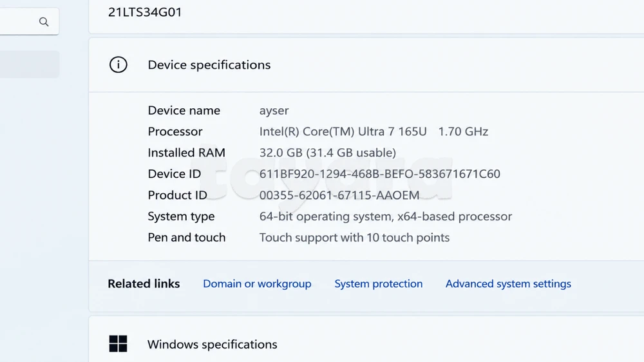Click the 64-bit operating system value

386,216
